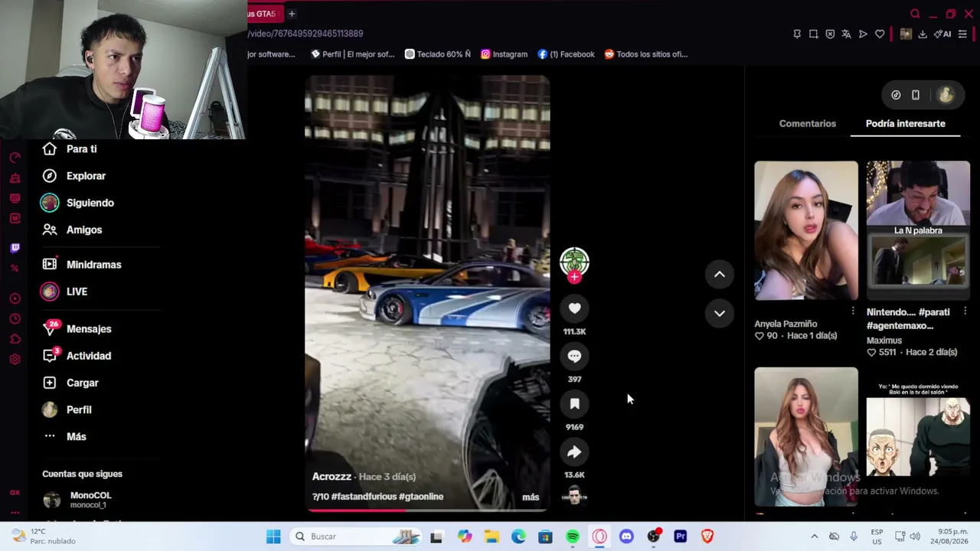Click the translate page icon
The width and height of the screenshot is (980, 551).
click(846, 34)
